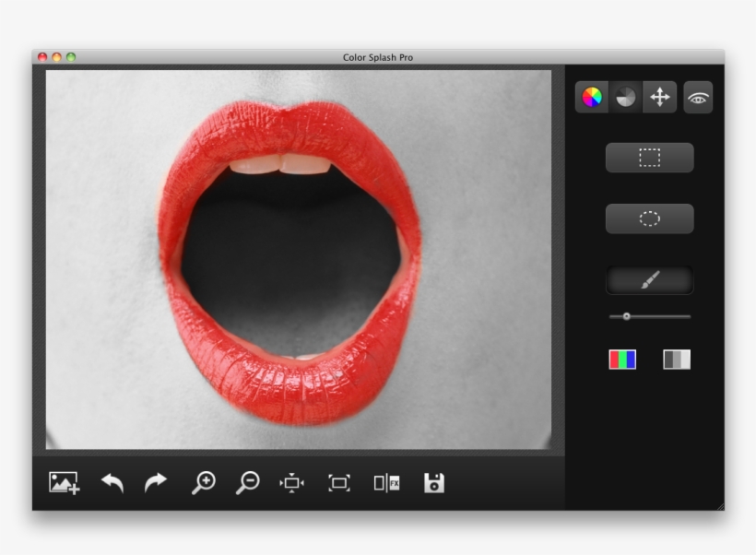Activate the brush tool

[649, 278]
